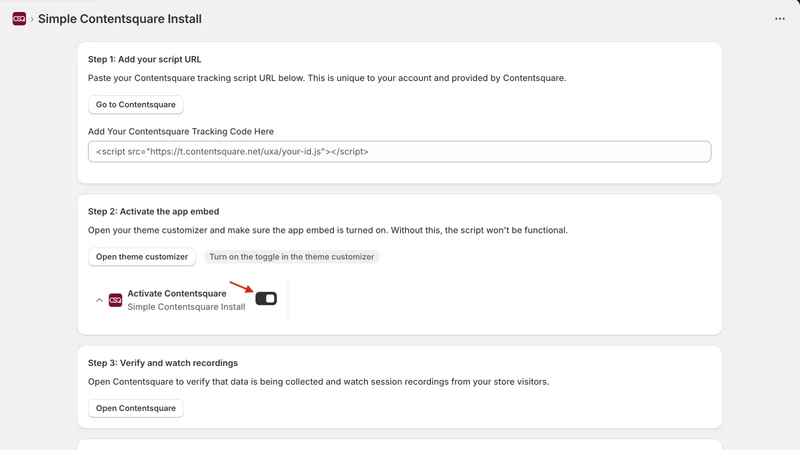Click the Step 2: Activate the app embed heading
Image resolution: width=800 pixels, height=450 pixels.
tap(154, 211)
